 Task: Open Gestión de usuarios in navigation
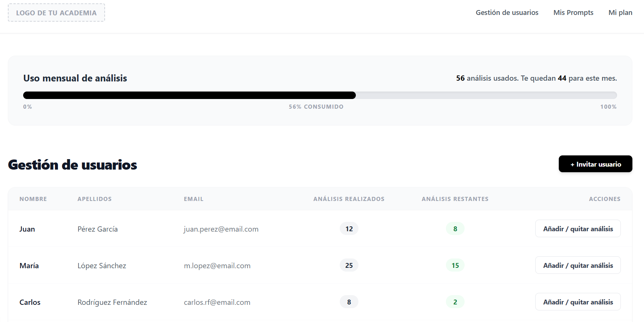(507, 13)
